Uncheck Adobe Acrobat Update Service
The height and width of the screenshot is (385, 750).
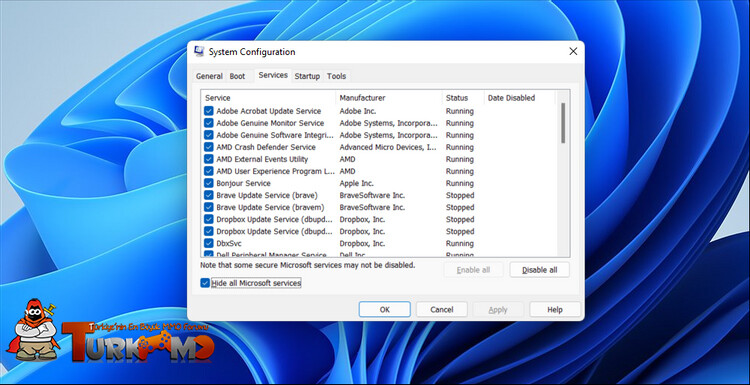(x=209, y=111)
